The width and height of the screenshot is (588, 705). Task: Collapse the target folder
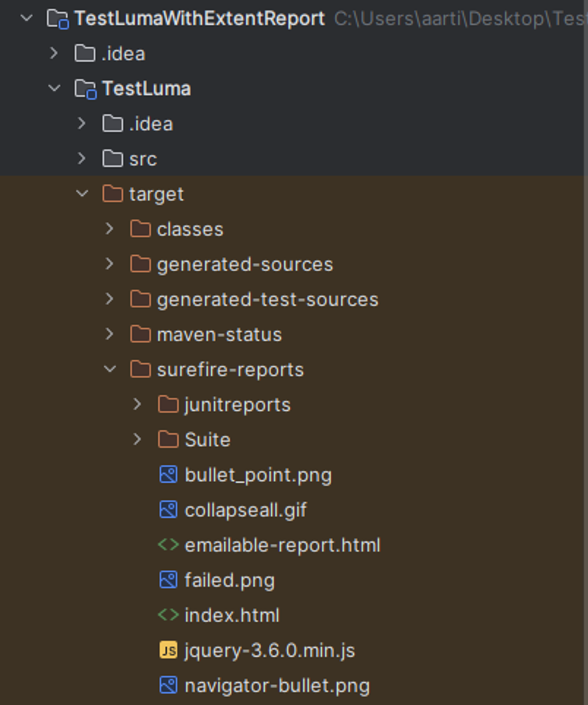pos(82,194)
